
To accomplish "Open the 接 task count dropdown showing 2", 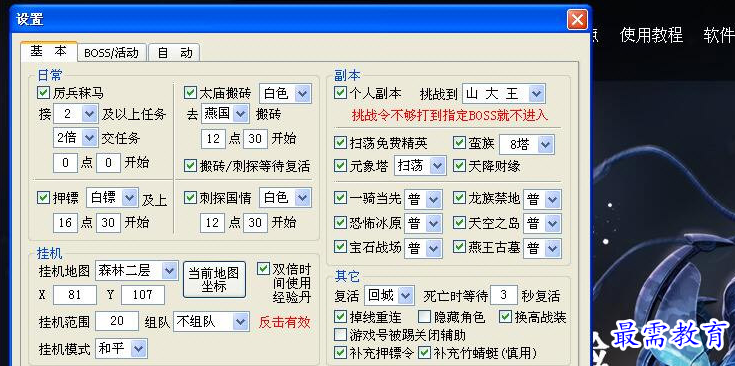I will [75, 113].
